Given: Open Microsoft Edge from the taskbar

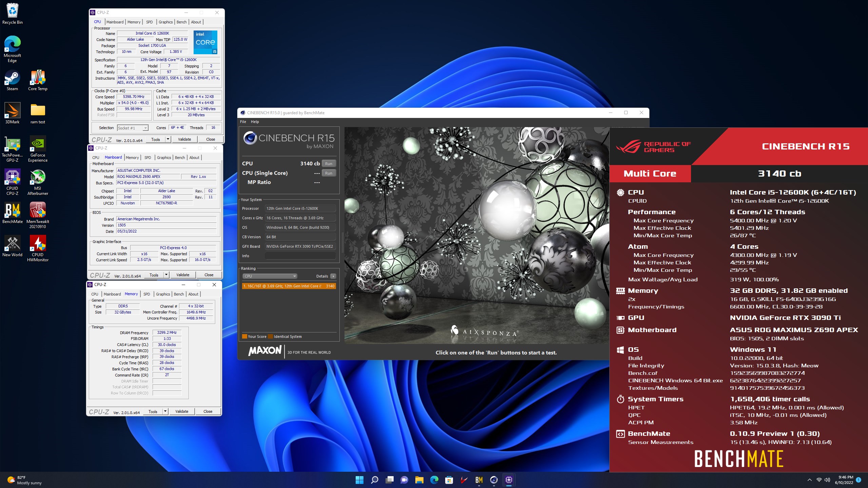Looking at the screenshot, I should pyautogui.click(x=434, y=480).
